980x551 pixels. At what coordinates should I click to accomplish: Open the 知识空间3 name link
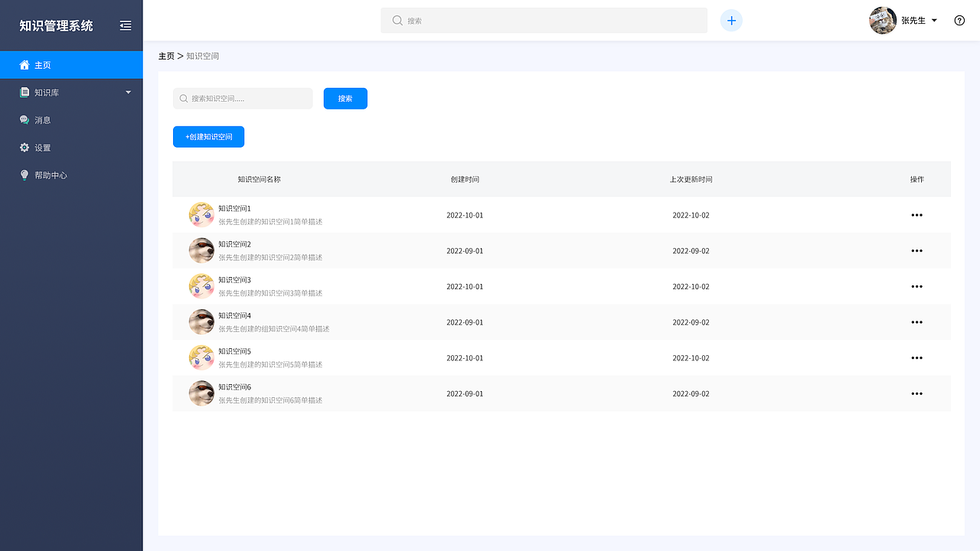pos(234,280)
